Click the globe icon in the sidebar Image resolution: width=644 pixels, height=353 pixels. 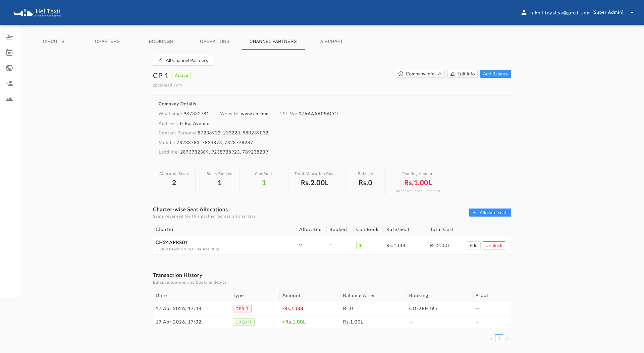tap(10, 68)
